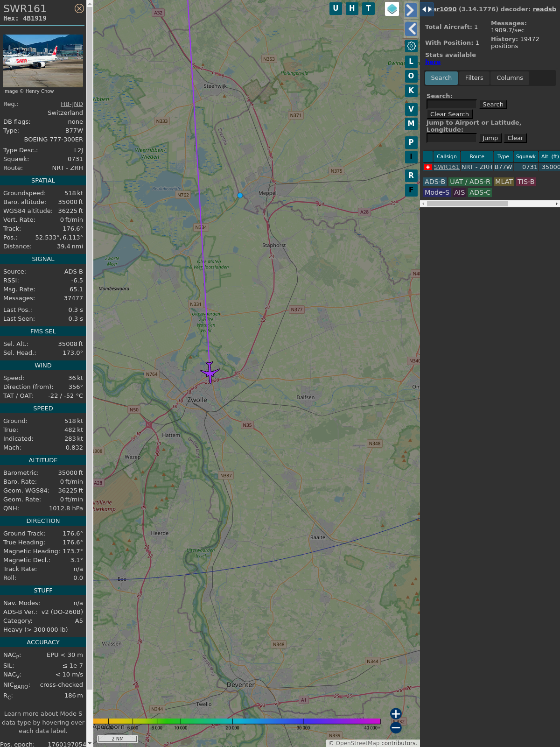Screen dimensions: 560x747
Task: Switch to the Filters tab
Action: [x=474, y=78]
